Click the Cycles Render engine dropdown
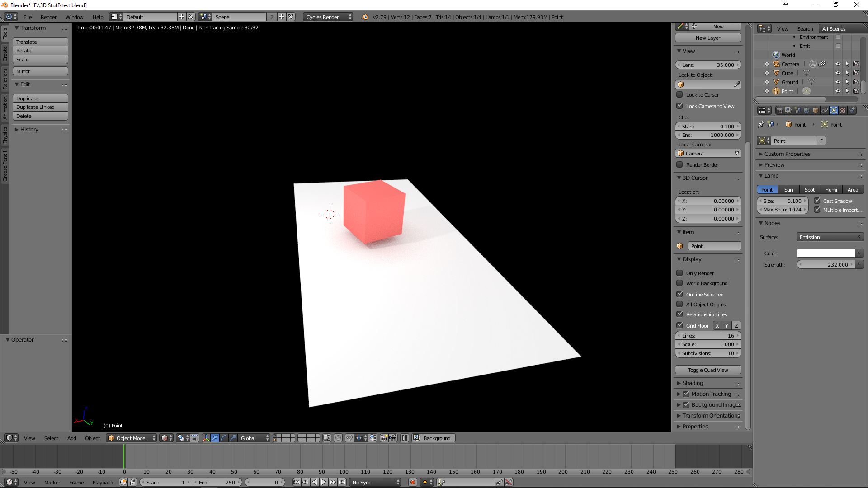This screenshot has height=488, width=868. point(328,16)
